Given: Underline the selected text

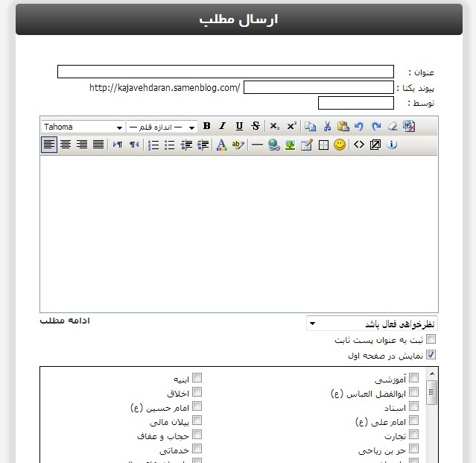Looking at the screenshot, I should [x=239, y=126].
